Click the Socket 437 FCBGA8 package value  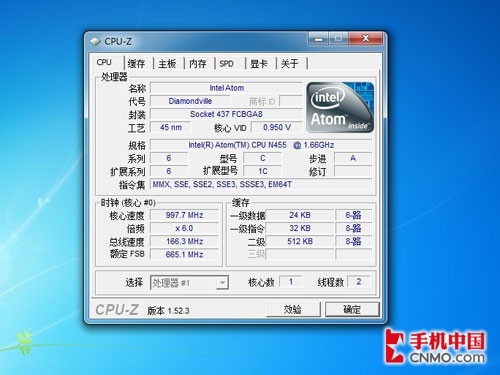point(226,114)
